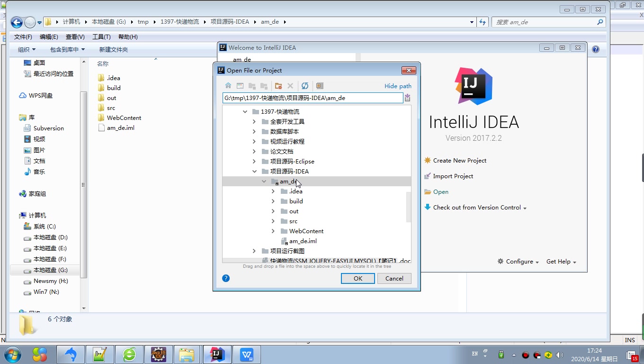
Task: Open the WPS app from the taskbar
Action: click(247, 355)
